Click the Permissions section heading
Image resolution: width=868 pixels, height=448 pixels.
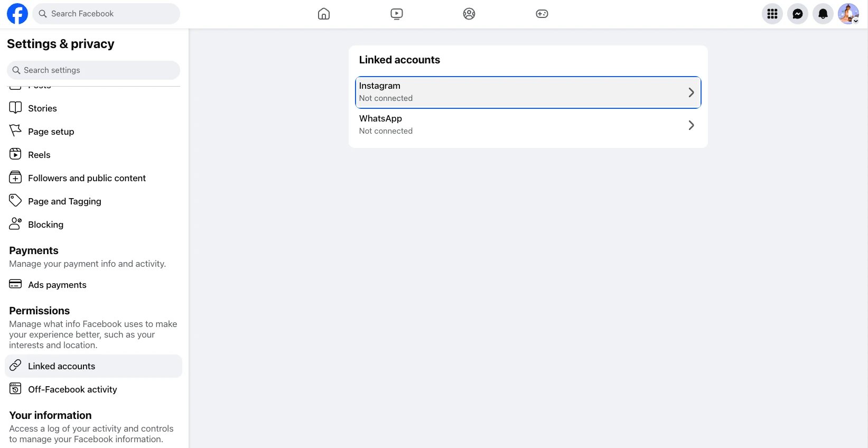point(40,311)
